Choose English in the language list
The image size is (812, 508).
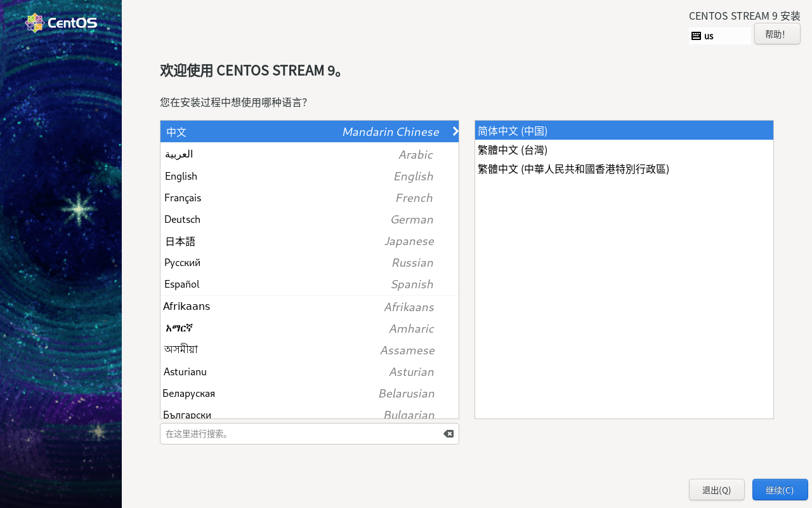pyautogui.click(x=310, y=176)
